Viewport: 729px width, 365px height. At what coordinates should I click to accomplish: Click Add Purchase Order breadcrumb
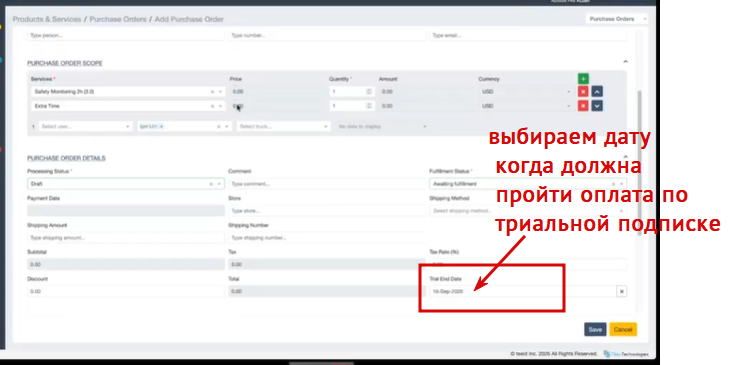pyautogui.click(x=189, y=19)
